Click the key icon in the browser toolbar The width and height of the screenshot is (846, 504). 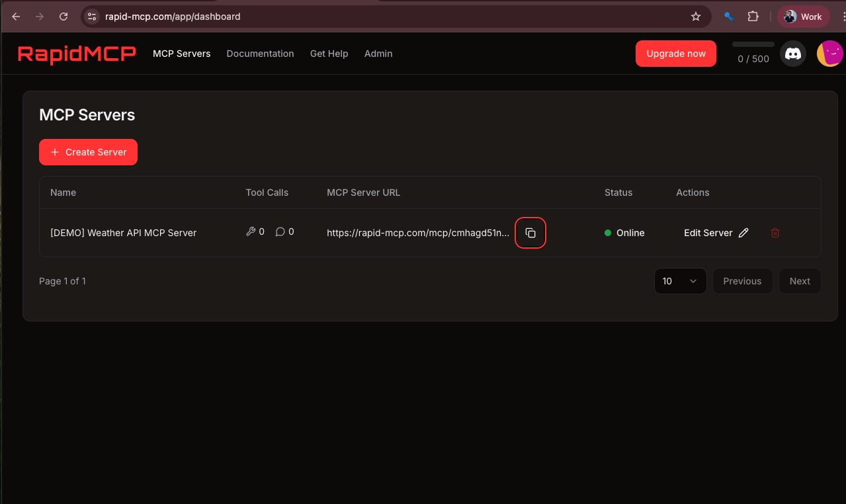tap(728, 16)
